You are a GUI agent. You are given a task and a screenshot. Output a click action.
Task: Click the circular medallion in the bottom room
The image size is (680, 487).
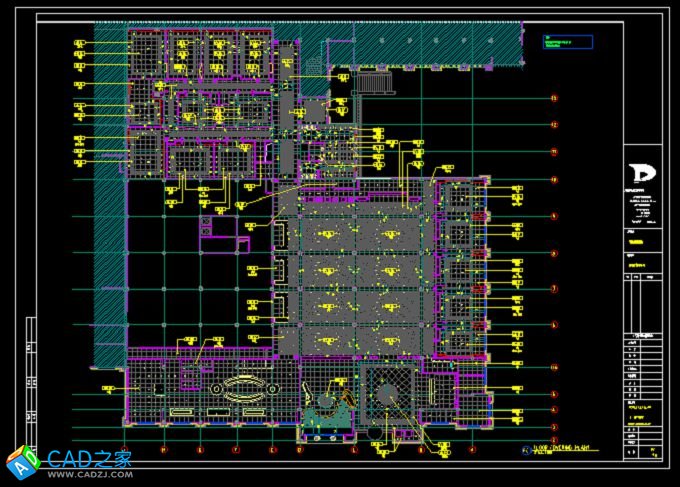click(x=389, y=392)
